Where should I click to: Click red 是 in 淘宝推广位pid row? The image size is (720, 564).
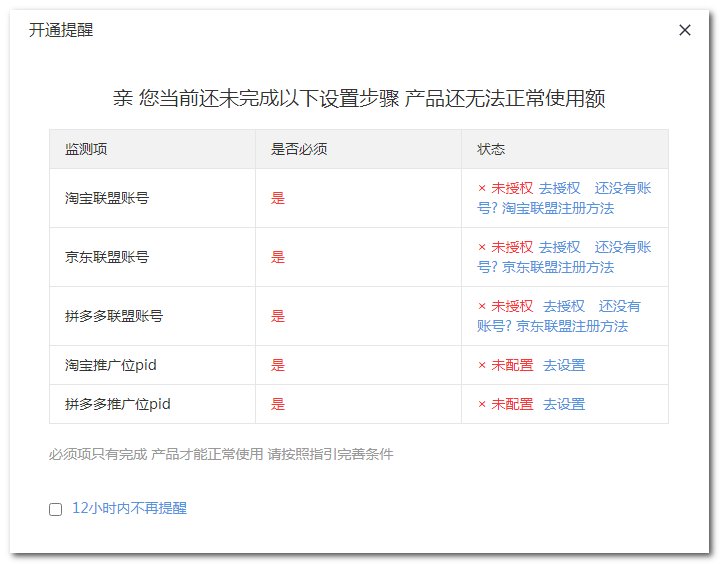pos(278,366)
